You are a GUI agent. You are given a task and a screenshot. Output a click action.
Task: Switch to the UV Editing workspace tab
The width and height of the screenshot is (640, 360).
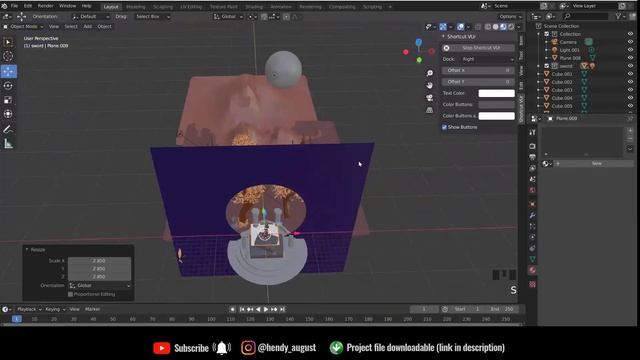click(x=191, y=7)
